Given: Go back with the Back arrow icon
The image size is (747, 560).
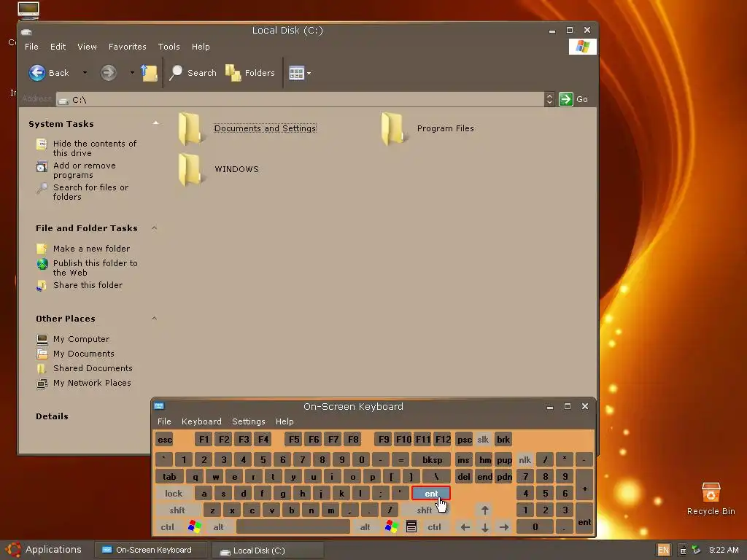Looking at the screenshot, I should 37,73.
